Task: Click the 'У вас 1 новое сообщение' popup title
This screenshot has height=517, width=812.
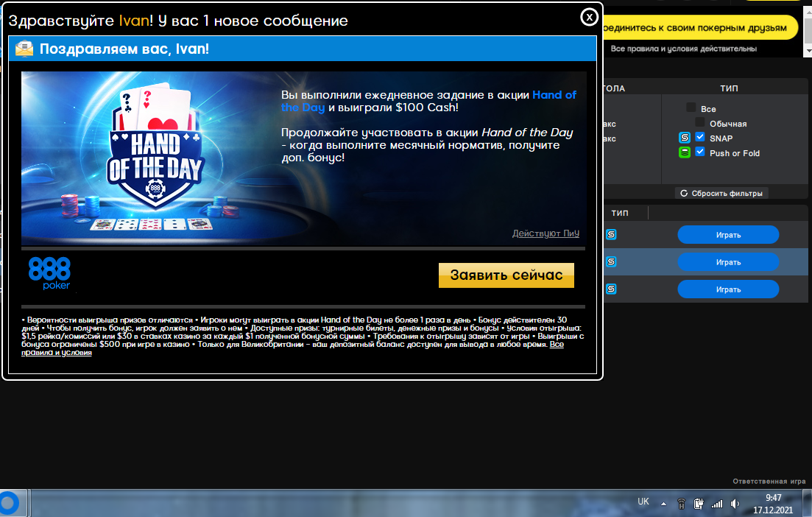Action: 253,21
